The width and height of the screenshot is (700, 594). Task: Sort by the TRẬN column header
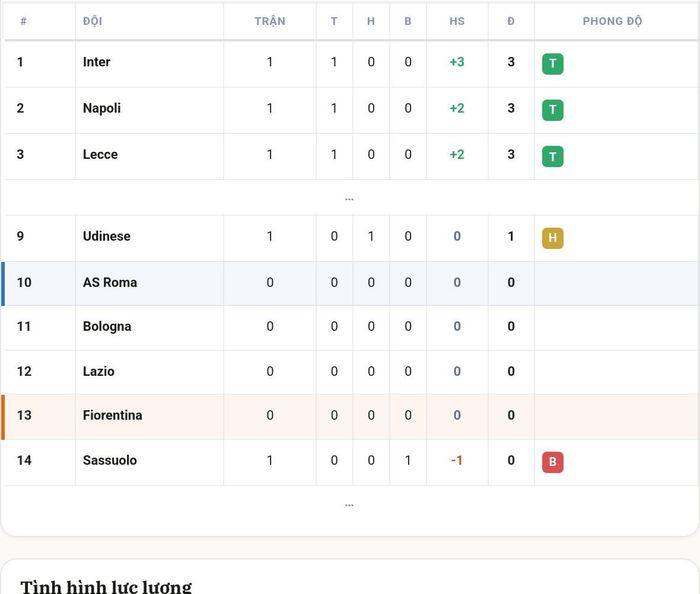point(270,21)
